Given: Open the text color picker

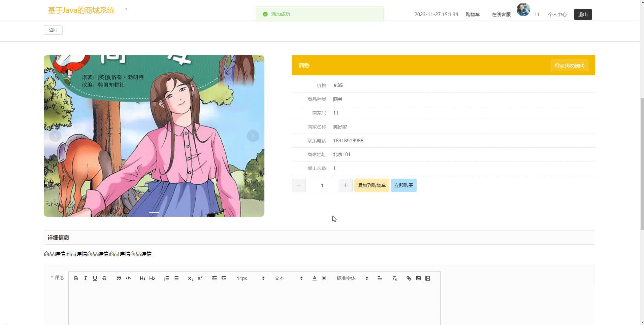Looking at the screenshot, I should 314,278.
